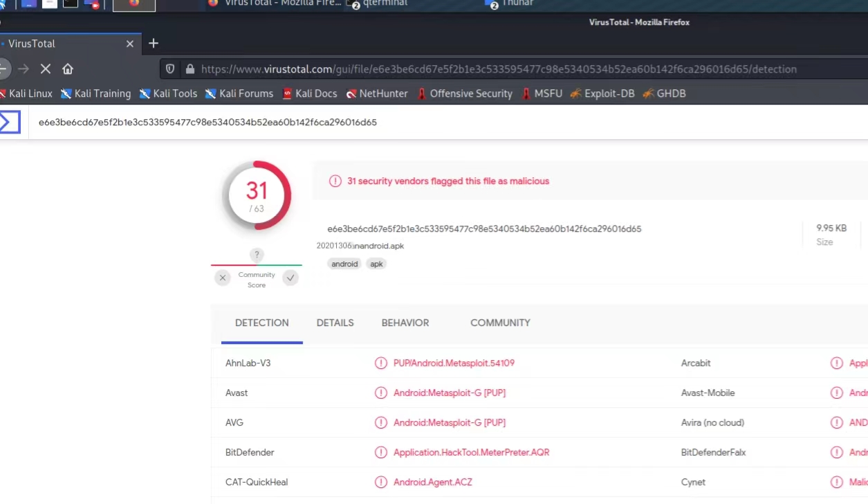
Task: Go to browser home page
Action: coord(68,69)
